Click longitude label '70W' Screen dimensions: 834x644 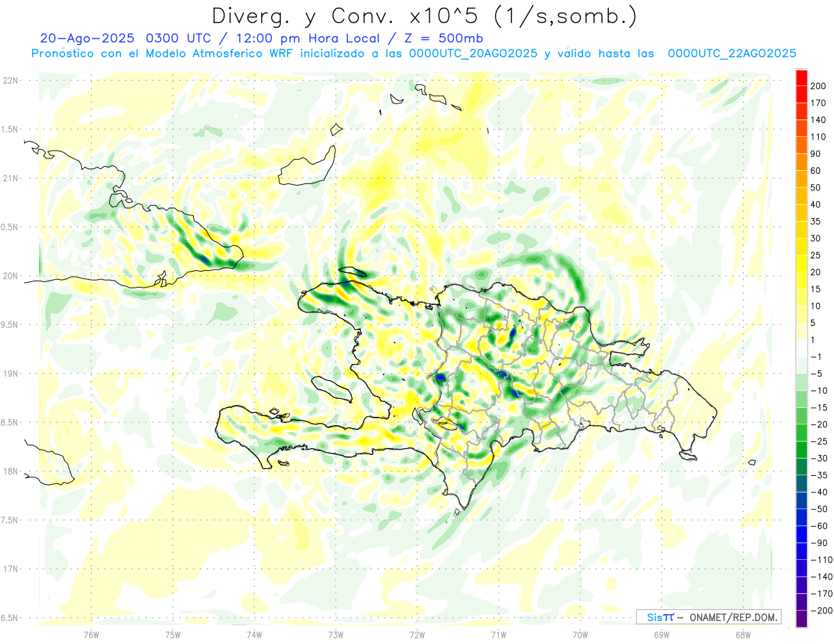pyautogui.click(x=580, y=634)
